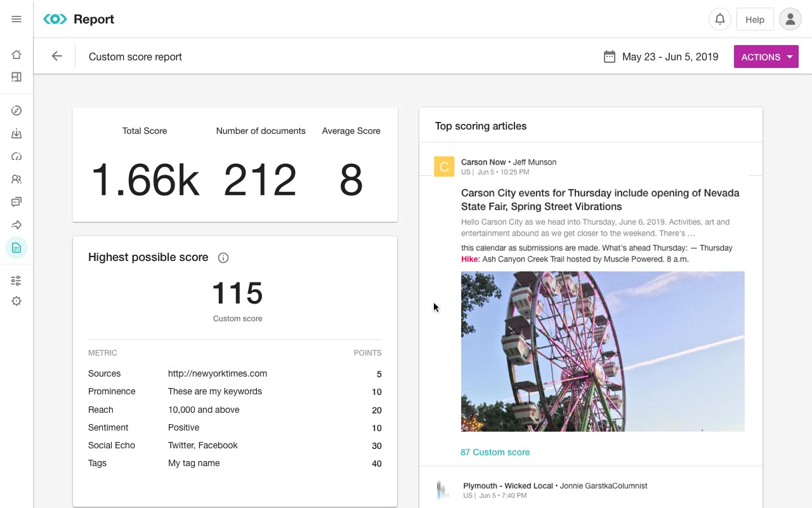Click the Carson Now source avatar
Image resolution: width=812 pixels, height=508 pixels.
[x=444, y=166]
